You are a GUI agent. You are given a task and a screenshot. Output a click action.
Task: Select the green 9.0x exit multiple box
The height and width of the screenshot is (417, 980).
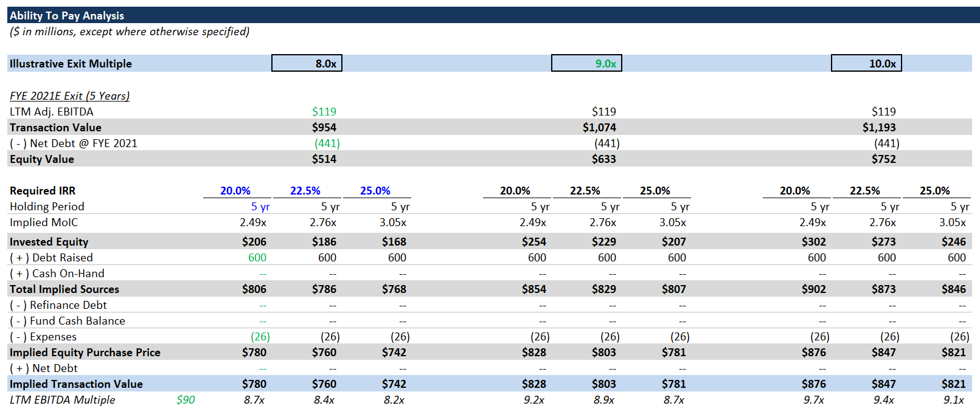coord(586,63)
